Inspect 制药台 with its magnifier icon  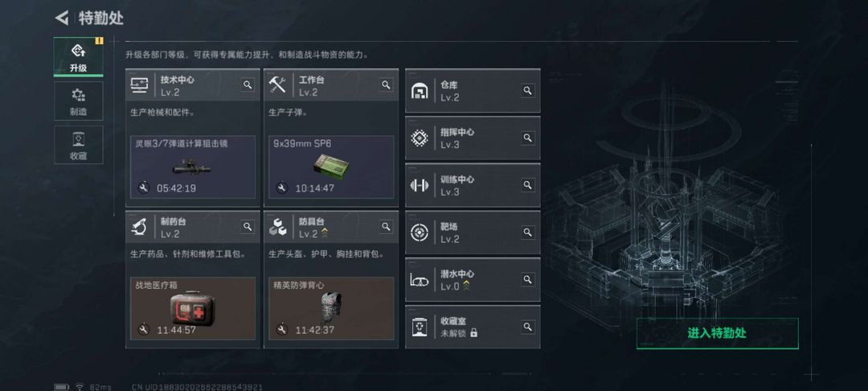coord(248,226)
